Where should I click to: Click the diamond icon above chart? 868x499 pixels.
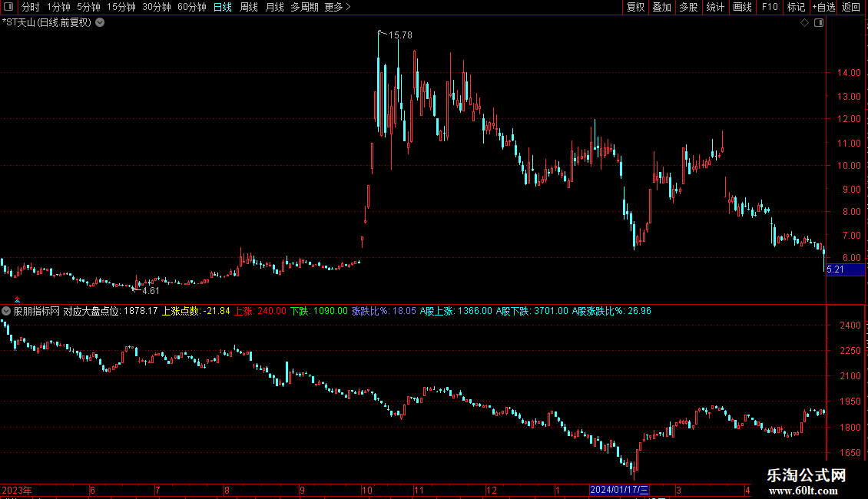coord(804,23)
